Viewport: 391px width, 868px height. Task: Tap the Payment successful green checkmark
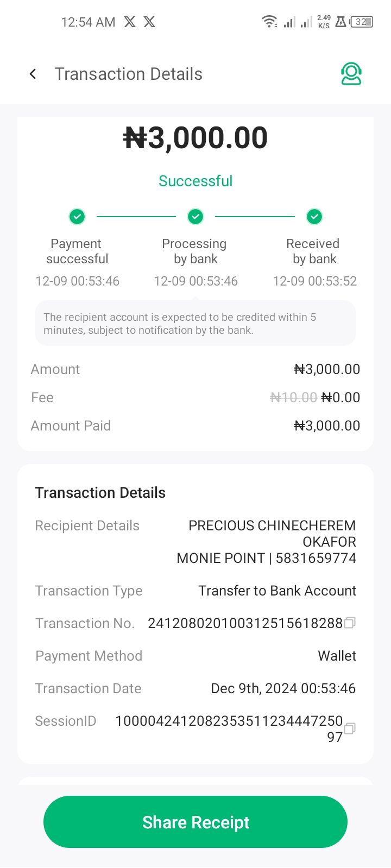[77, 217]
